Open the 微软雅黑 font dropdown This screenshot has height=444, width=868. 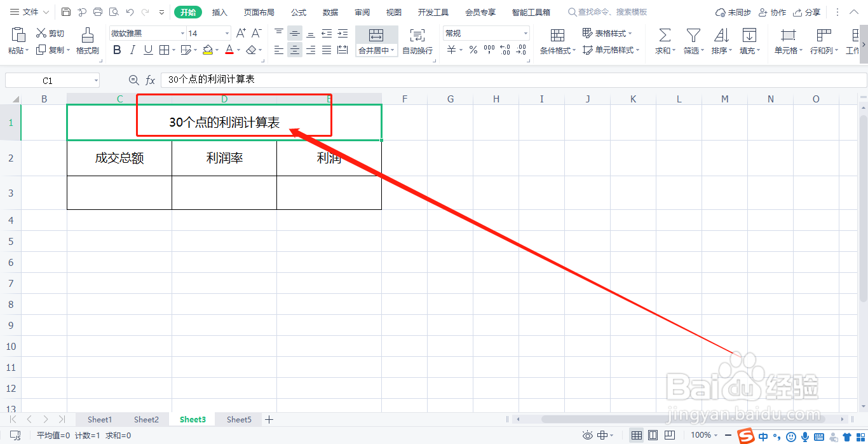(181, 32)
